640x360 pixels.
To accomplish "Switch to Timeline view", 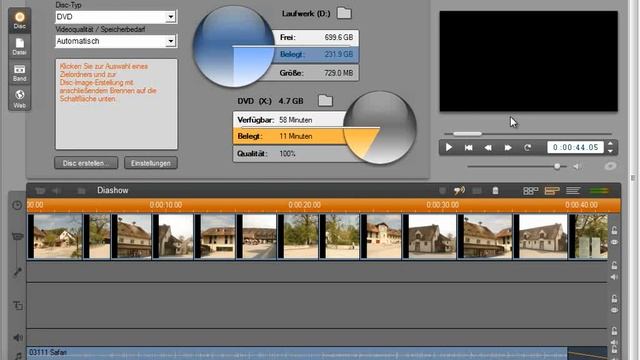I will [552, 191].
